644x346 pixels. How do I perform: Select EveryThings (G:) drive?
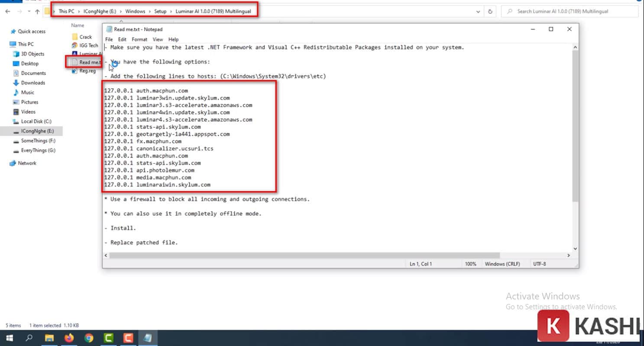34,151
